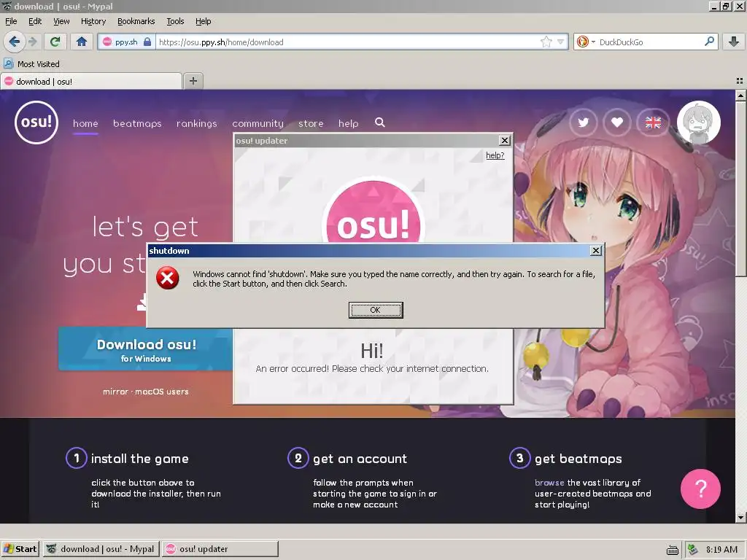The width and height of the screenshot is (747, 560).
Task: Click the red error X icon
Action: click(168, 278)
